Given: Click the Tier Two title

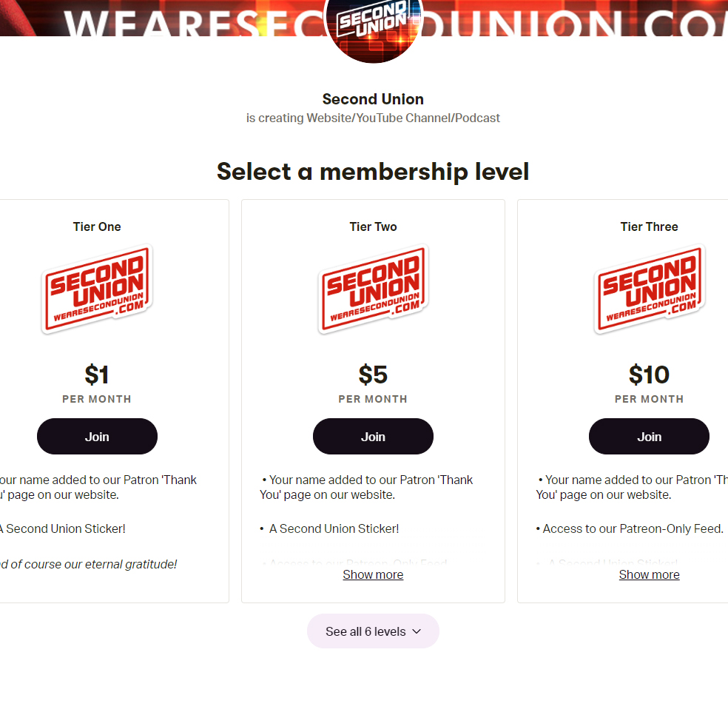Looking at the screenshot, I should pyautogui.click(x=373, y=227).
